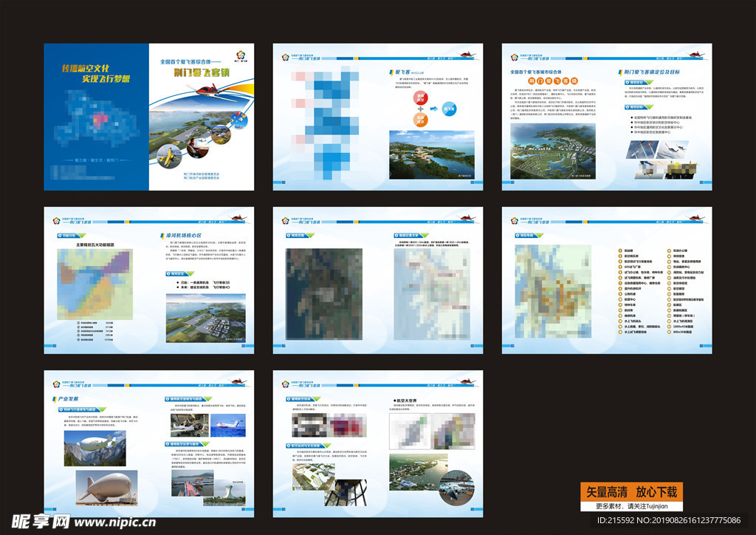This screenshot has width=756, height=535.
Task: Click the map title '主要规划五大功能组团'
Action: tap(95, 245)
